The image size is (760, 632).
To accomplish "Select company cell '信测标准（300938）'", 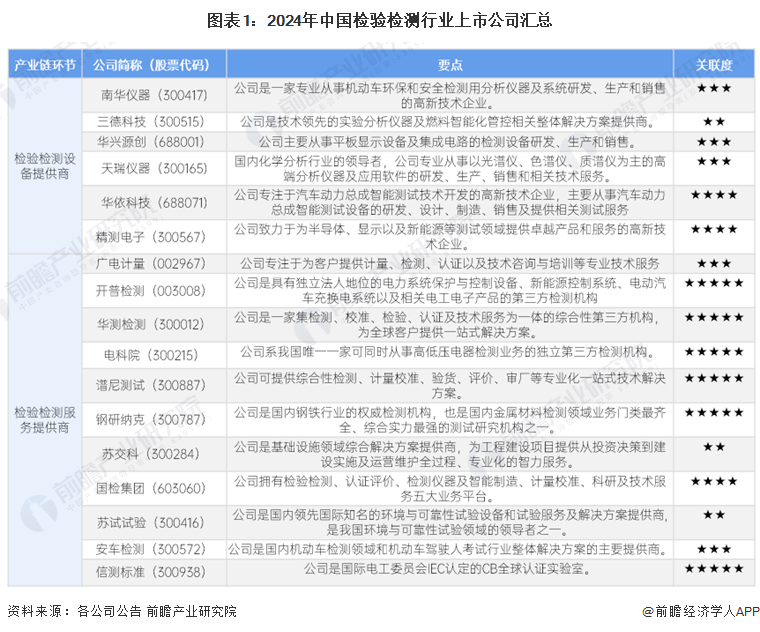I will [x=154, y=572].
